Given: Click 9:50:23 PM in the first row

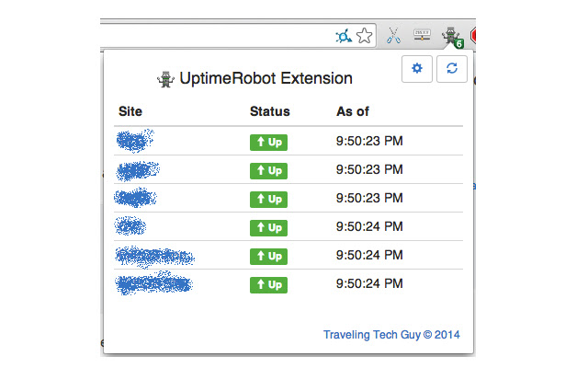Looking at the screenshot, I should click(x=369, y=141).
